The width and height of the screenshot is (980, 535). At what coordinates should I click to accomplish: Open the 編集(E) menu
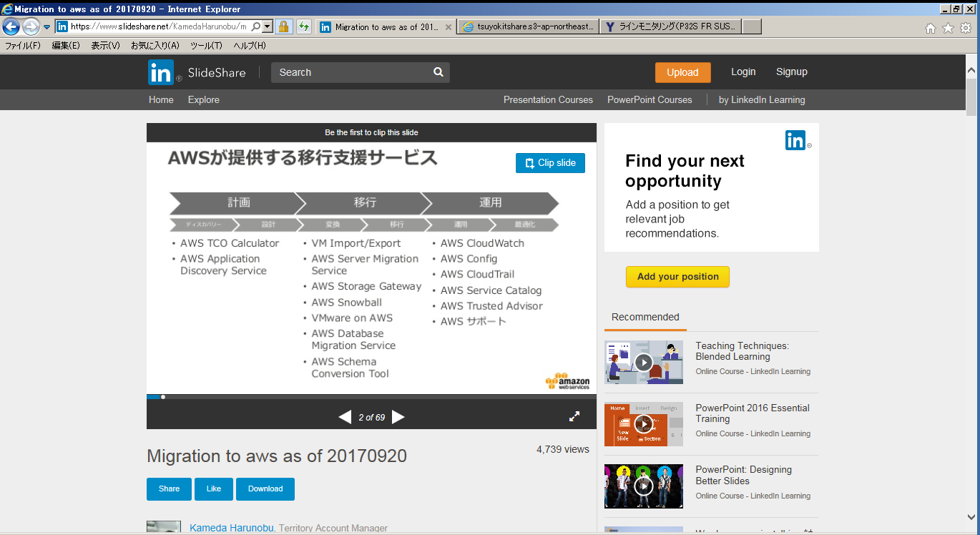coord(66,46)
